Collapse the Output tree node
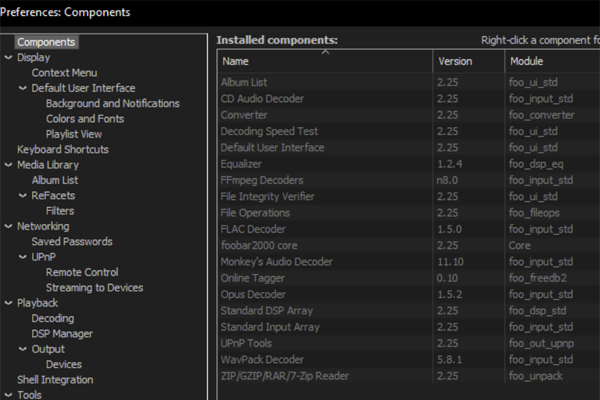600x400 pixels. click(x=23, y=349)
